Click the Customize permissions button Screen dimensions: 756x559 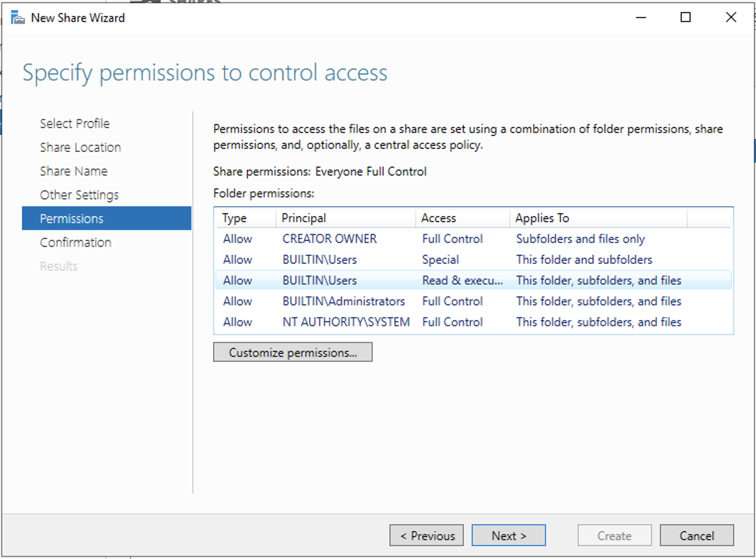[292, 352]
